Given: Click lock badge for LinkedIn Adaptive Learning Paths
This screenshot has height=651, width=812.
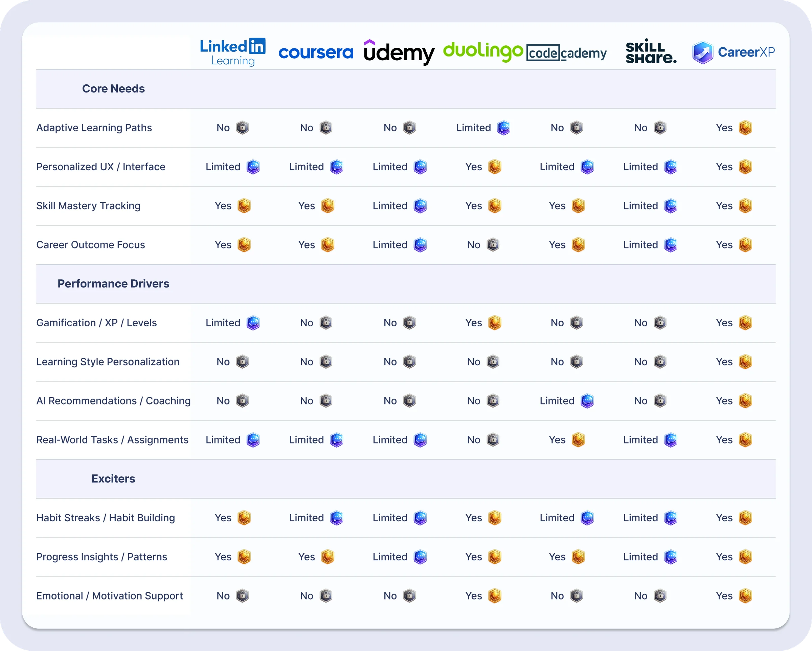Looking at the screenshot, I should point(243,128).
